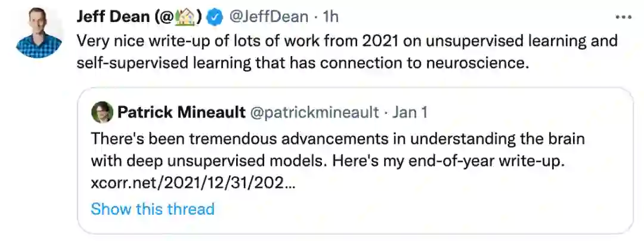Screen dimensions: 644x241
Task: Click blank space right of Show this thread
Action: pyautogui.click(x=417, y=209)
